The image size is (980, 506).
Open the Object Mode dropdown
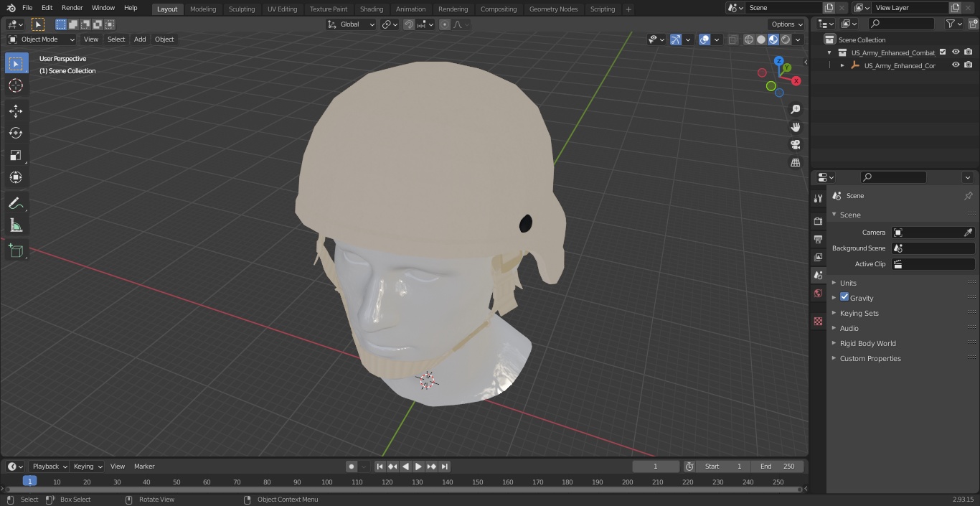coord(42,39)
